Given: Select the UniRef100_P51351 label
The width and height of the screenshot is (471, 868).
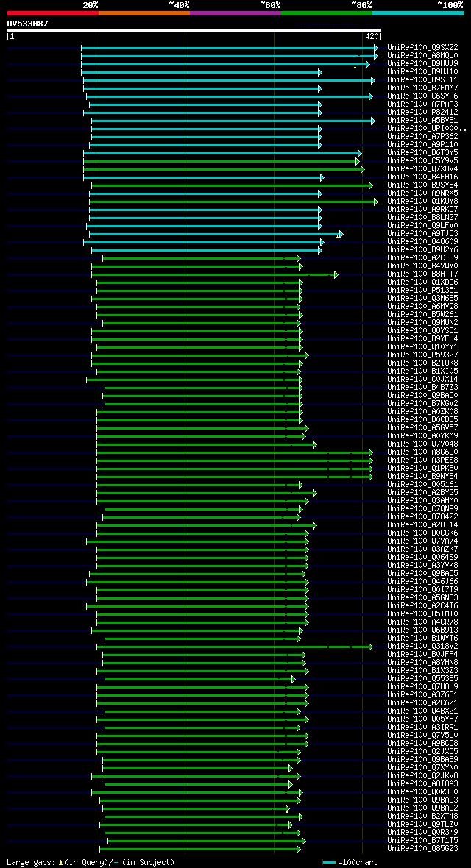Looking at the screenshot, I should [422, 290].
